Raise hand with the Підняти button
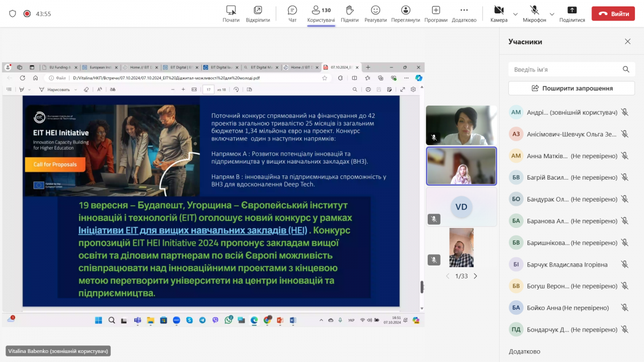644x362 pixels. tap(349, 14)
